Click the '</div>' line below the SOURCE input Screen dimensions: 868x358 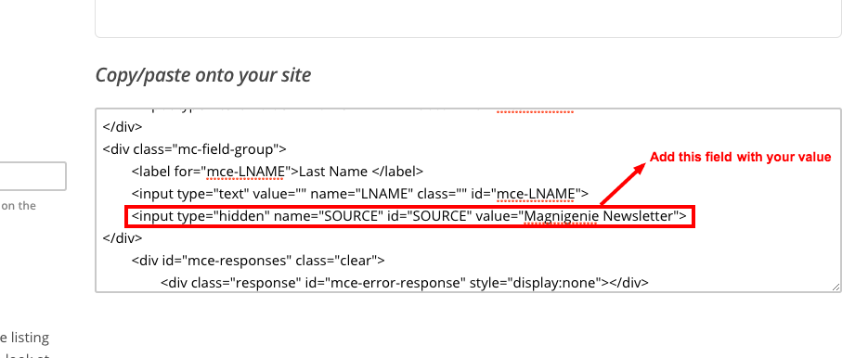pyautogui.click(x=123, y=238)
